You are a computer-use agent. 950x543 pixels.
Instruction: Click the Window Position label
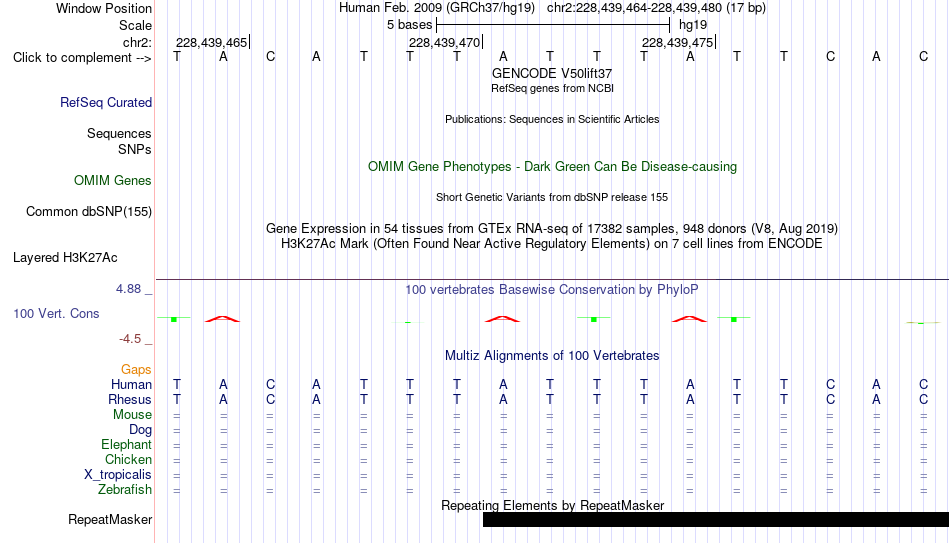tap(104, 8)
